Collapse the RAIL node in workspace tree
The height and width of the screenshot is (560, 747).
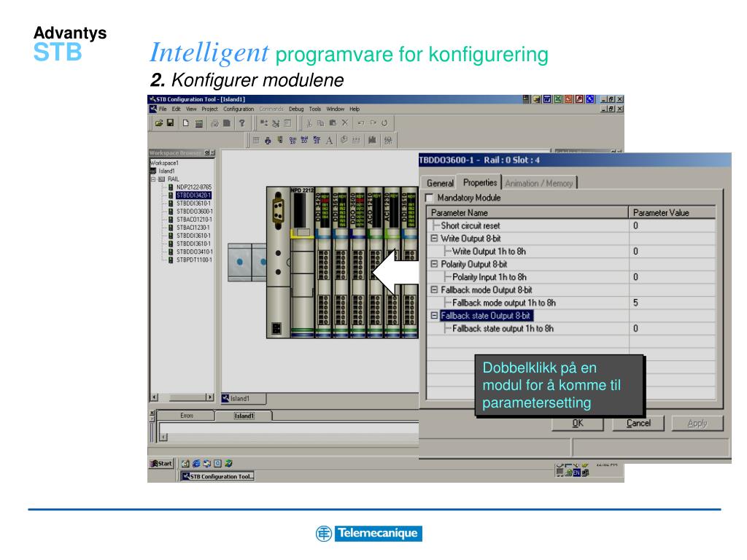tap(153, 179)
